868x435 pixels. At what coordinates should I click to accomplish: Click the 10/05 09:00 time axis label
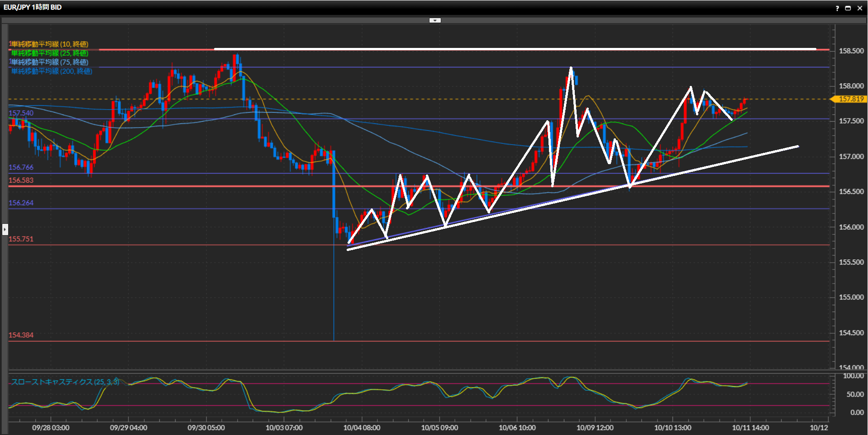tap(439, 427)
